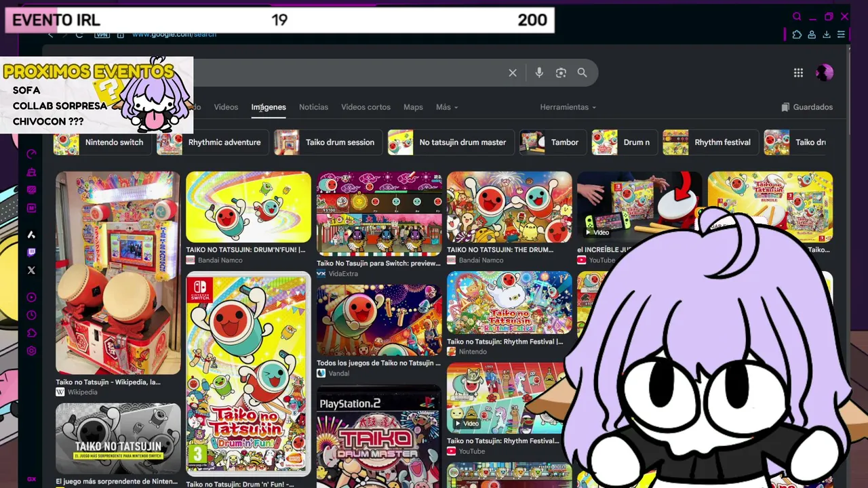Go to the Maps tab
This screenshot has height=488, width=868.
(x=413, y=107)
